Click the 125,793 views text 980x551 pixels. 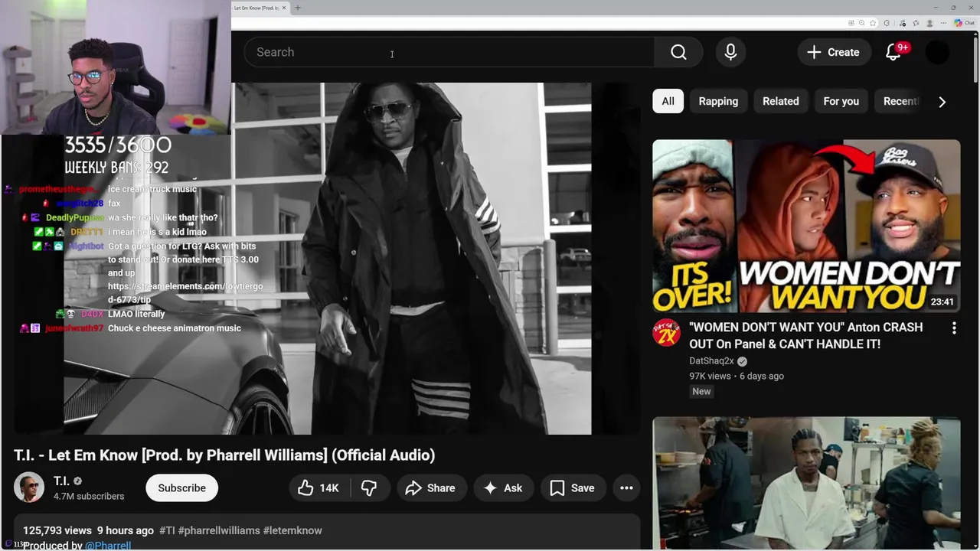(x=57, y=530)
